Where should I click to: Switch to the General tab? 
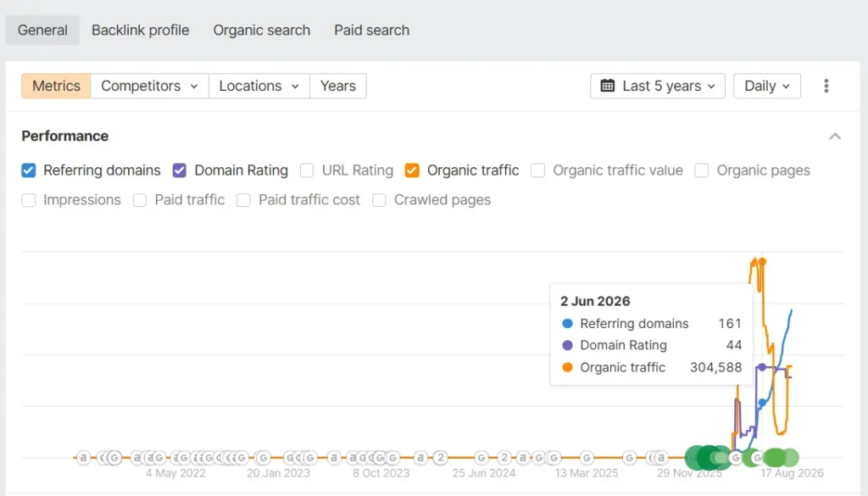tap(42, 31)
